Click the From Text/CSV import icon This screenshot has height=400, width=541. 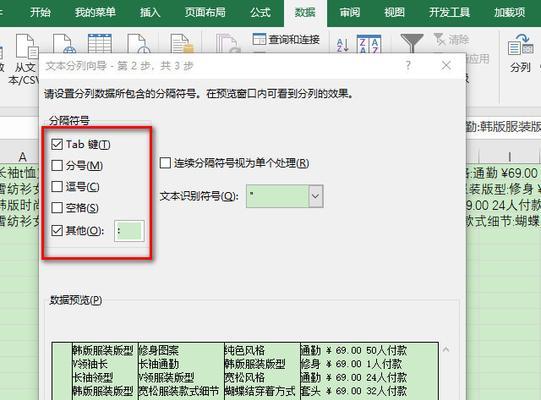click(x=27, y=46)
